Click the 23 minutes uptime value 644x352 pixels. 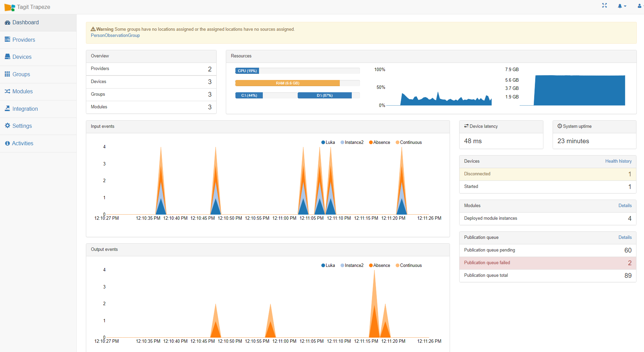click(573, 141)
